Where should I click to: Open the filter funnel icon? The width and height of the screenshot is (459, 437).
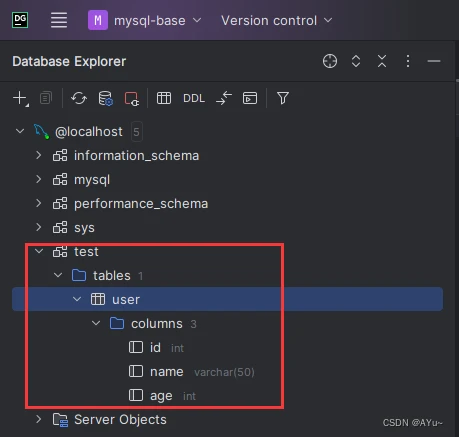tap(283, 98)
